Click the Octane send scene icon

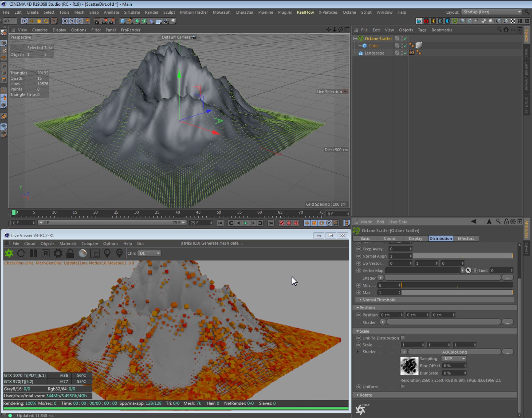9,253
